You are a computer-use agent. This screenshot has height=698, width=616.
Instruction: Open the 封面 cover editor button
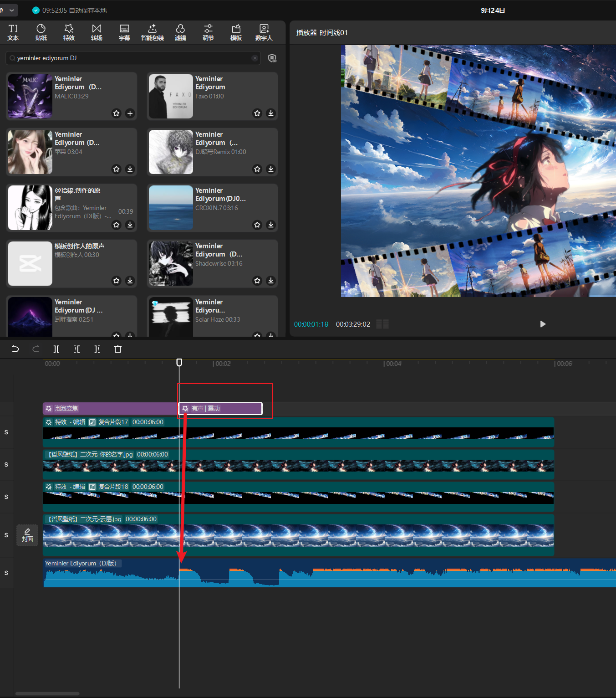[27, 535]
